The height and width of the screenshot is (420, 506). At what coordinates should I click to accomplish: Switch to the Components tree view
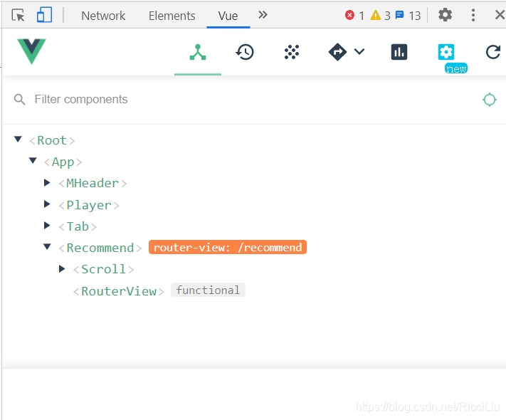pyautogui.click(x=198, y=52)
